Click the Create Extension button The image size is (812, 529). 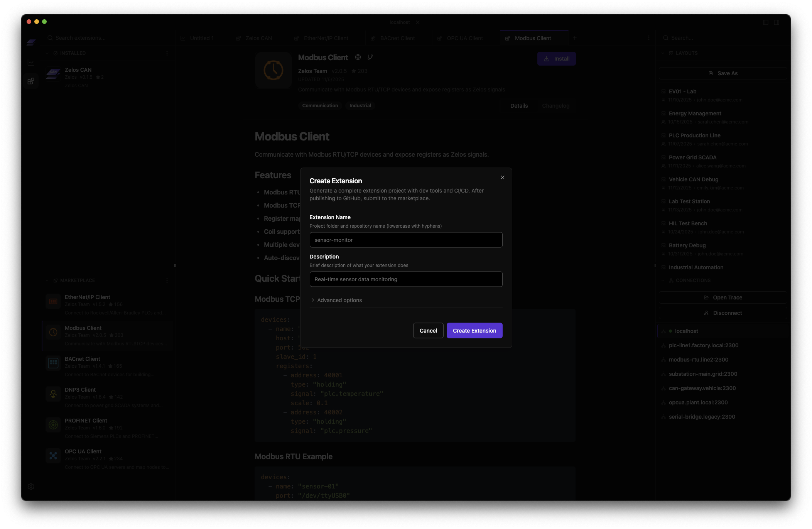474,330
